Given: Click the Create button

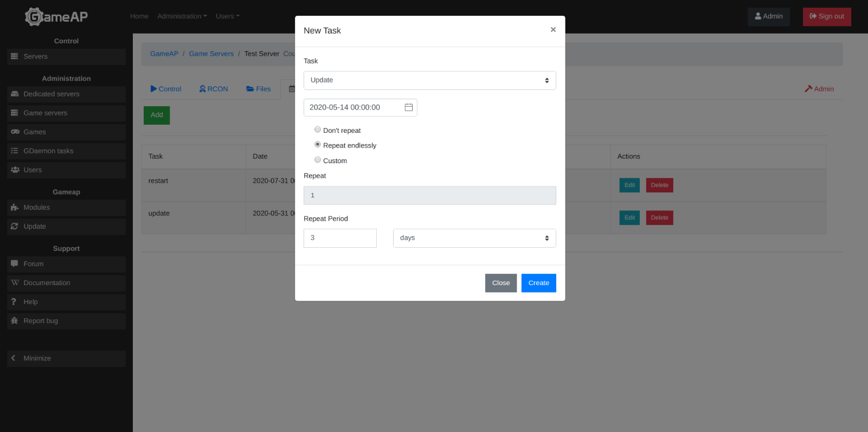Looking at the screenshot, I should (539, 283).
